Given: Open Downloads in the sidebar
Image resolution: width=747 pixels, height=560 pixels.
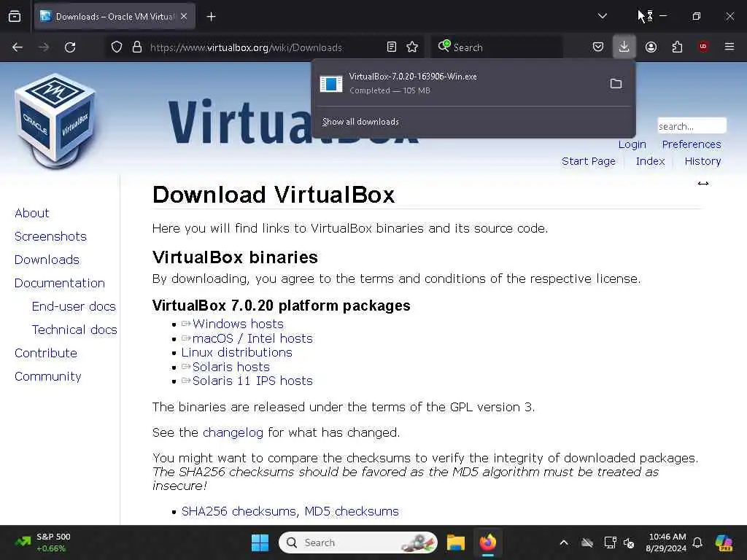Looking at the screenshot, I should (47, 260).
